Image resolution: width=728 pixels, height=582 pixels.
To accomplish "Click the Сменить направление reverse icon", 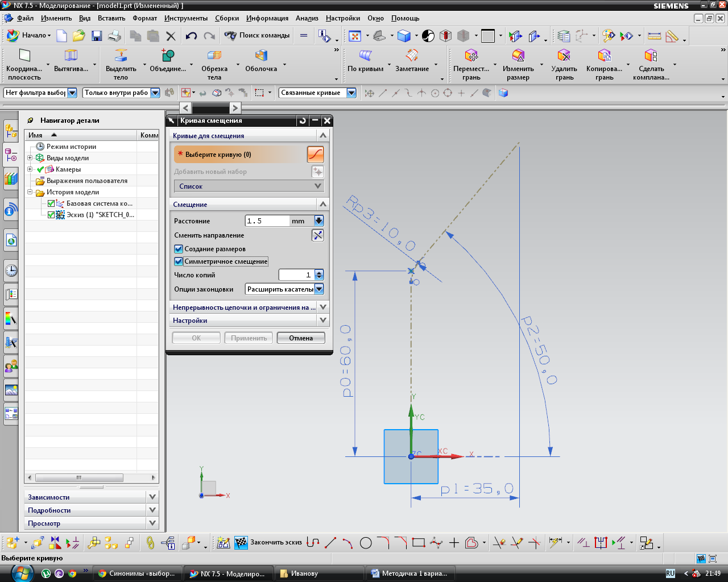I will pyautogui.click(x=318, y=235).
